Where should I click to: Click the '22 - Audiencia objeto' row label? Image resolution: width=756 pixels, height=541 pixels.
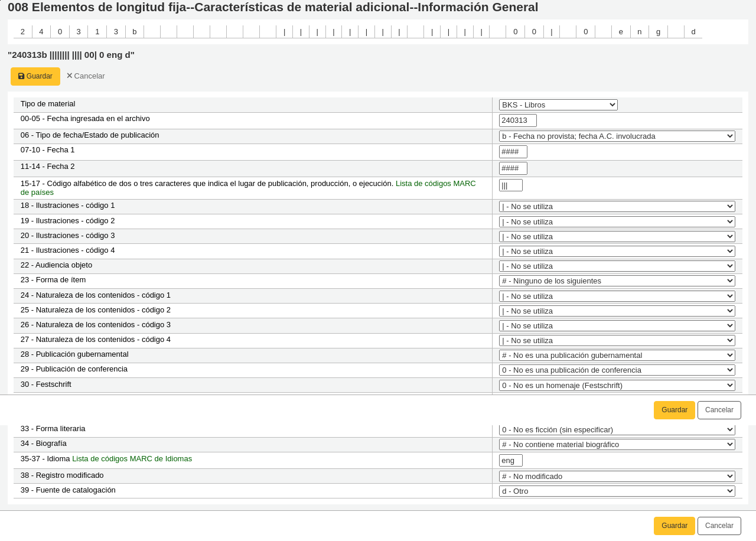pos(56,265)
